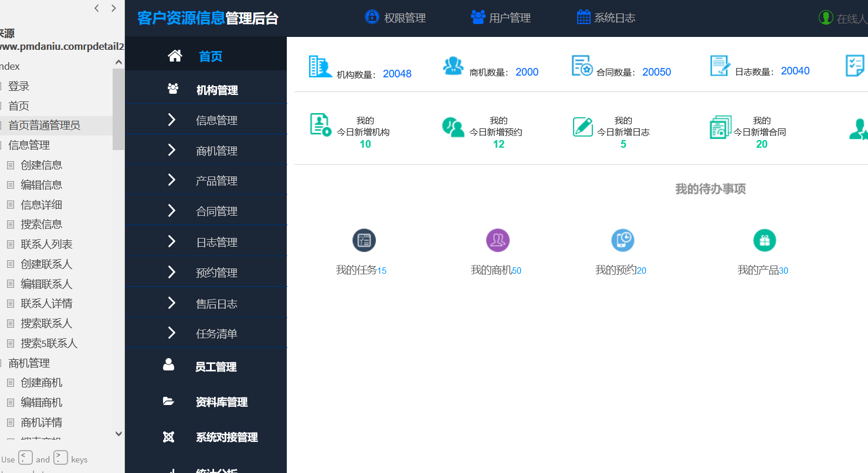Expand 预约管理 chevron in sidebar
The height and width of the screenshot is (473, 868).
171,272
